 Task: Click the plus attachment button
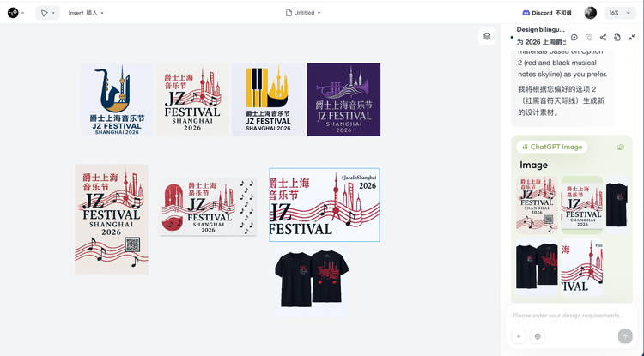tap(519, 336)
